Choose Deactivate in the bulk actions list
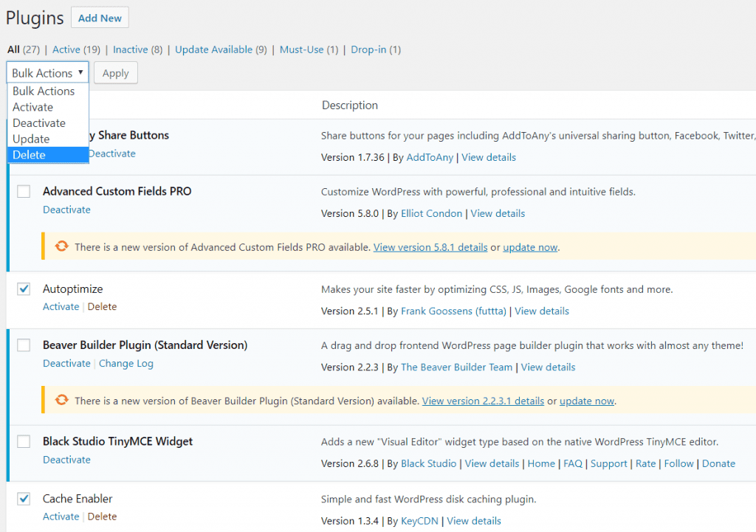This screenshot has width=756, height=532. tap(48, 123)
